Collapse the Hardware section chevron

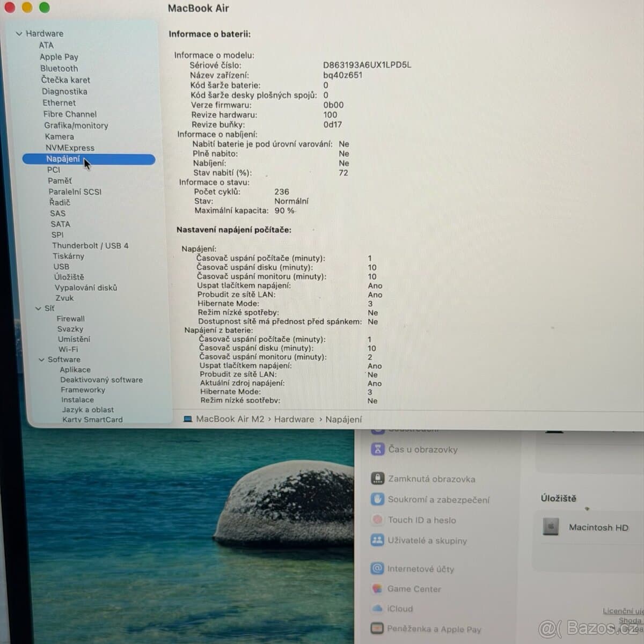click(19, 34)
